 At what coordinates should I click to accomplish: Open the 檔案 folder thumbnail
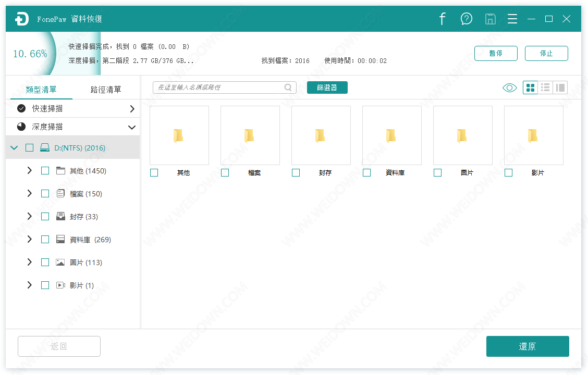click(x=250, y=135)
